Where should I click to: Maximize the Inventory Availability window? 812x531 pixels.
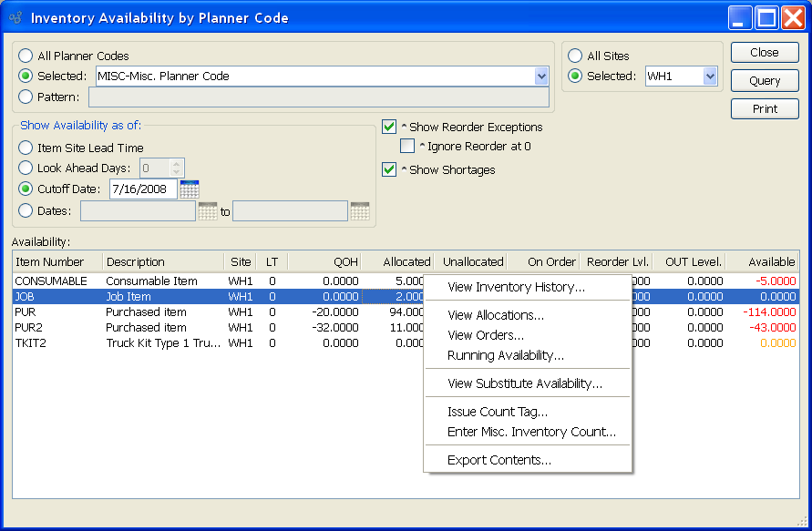[x=767, y=17]
